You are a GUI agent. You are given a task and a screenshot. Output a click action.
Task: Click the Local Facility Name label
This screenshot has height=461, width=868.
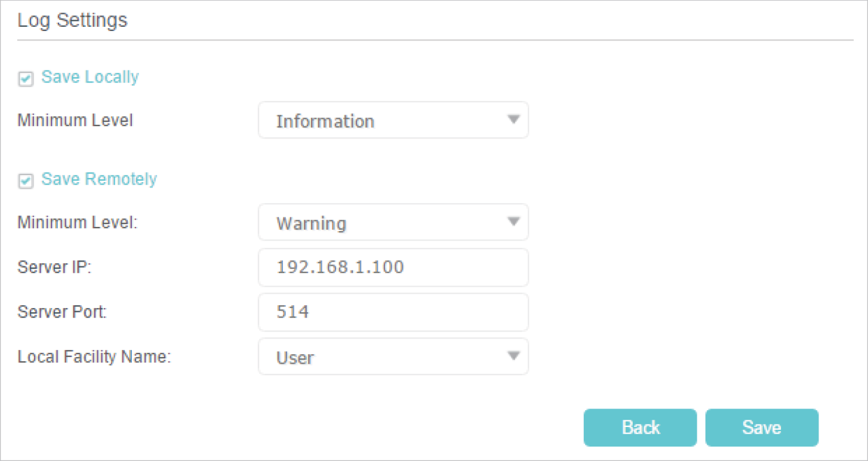[94, 357]
